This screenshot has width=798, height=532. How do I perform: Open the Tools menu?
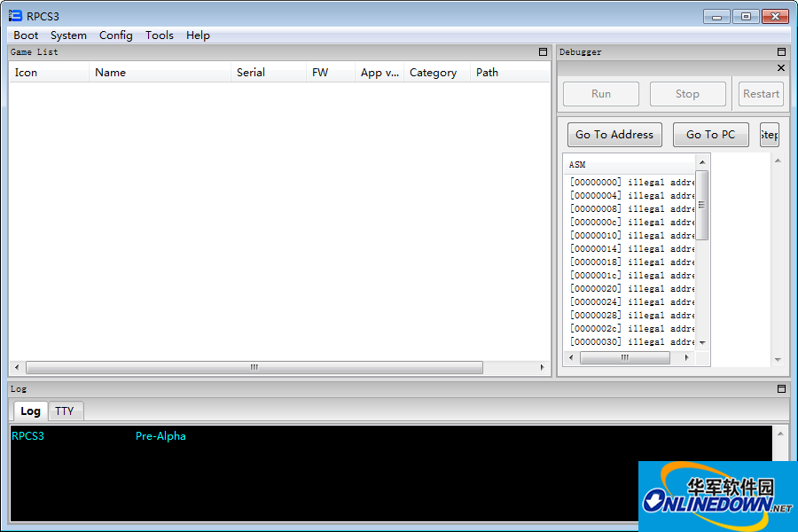(x=160, y=35)
